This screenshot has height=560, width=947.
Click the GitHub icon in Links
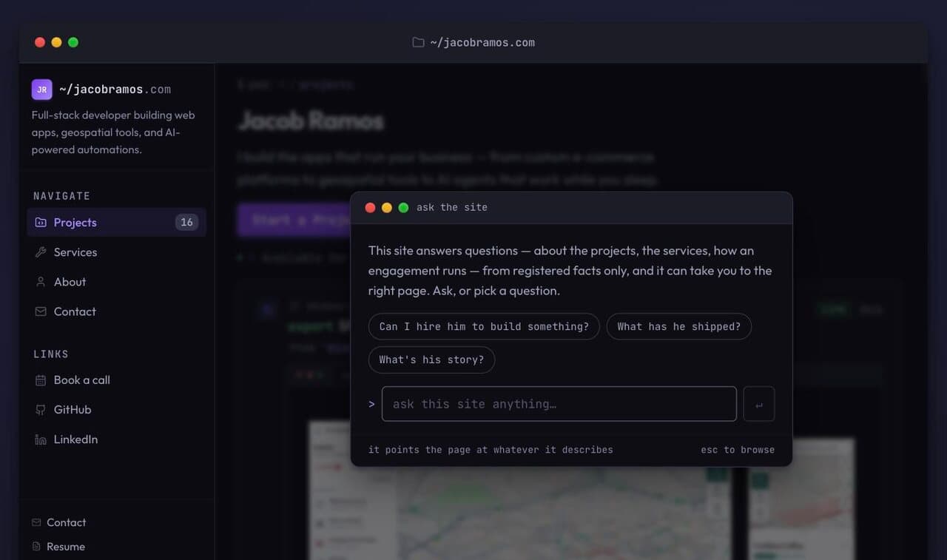click(x=41, y=410)
